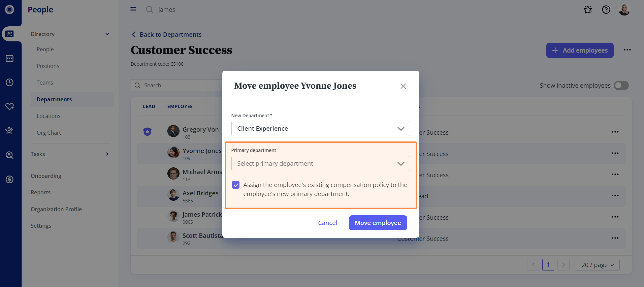Open the heart benefits sidebar icon

[x=9, y=106]
